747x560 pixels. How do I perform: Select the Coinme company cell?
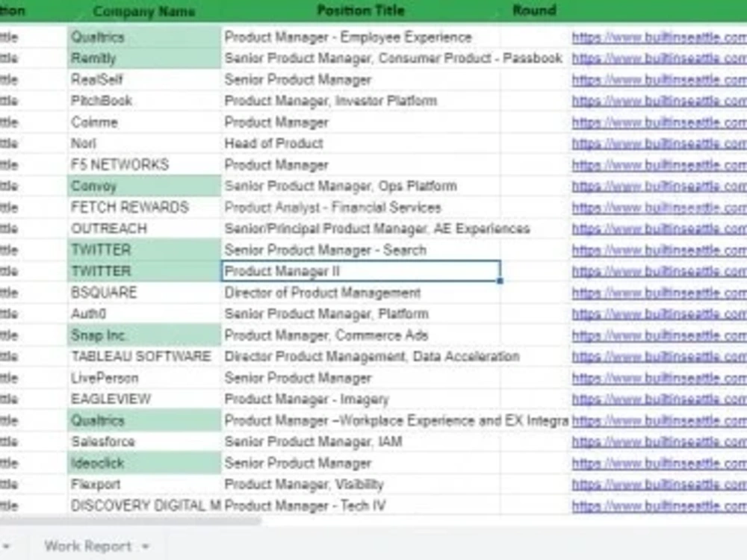click(144, 122)
